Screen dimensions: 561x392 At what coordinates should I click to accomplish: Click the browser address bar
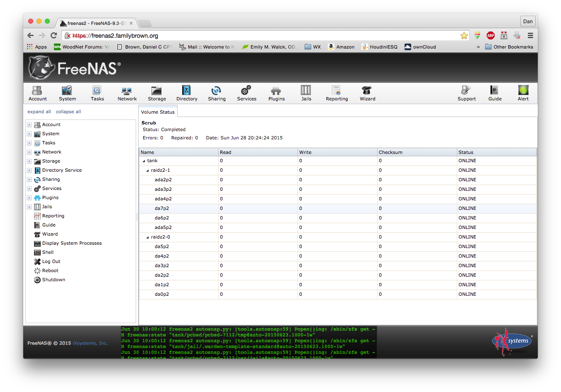266,36
